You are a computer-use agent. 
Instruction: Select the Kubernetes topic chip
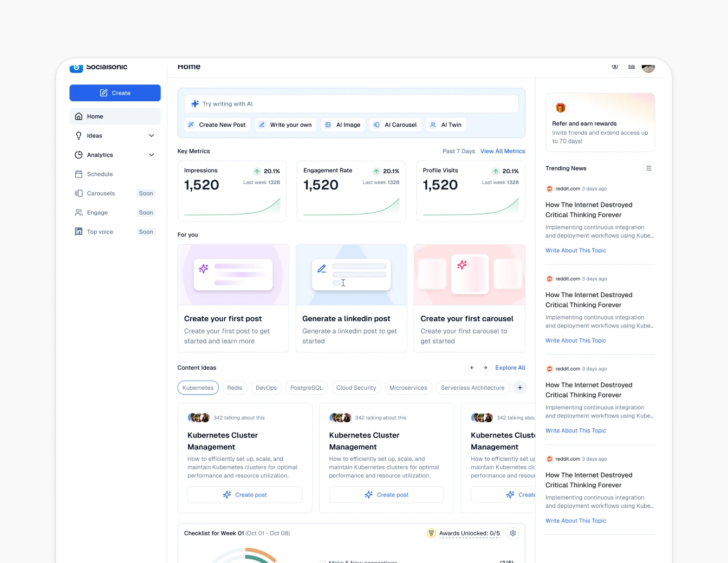198,388
